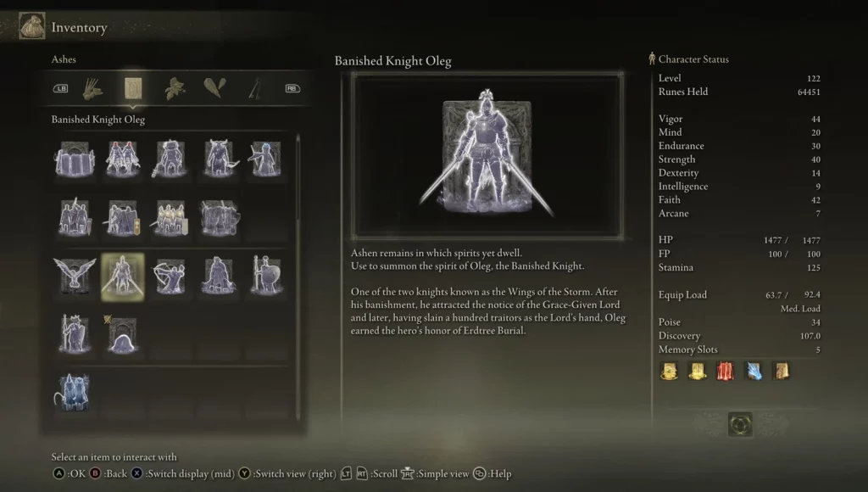Click the LB previous category button
The image size is (868, 492).
point(60,89)
